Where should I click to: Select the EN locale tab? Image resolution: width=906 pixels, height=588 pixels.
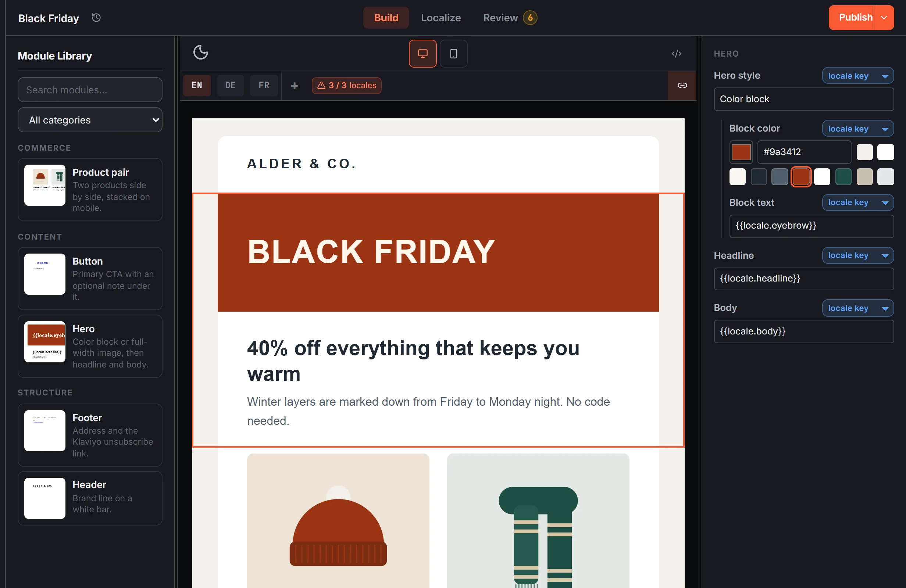pyautogui.click(x=197, y=85)
